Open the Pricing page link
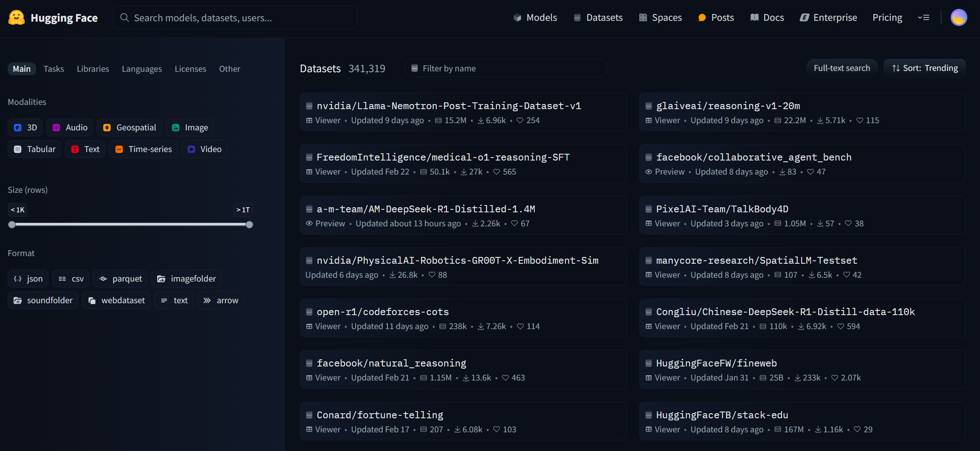This screenshot has height=451, width=980. pos(887,17)
